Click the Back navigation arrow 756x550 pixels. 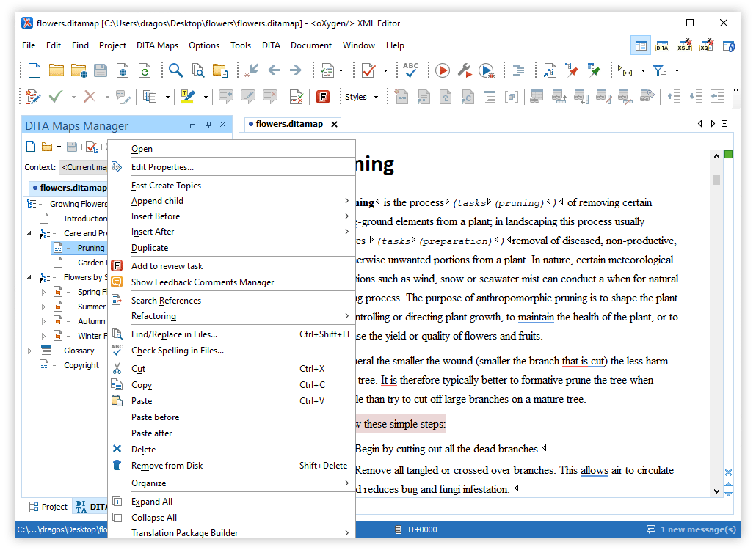coord(274,71)
